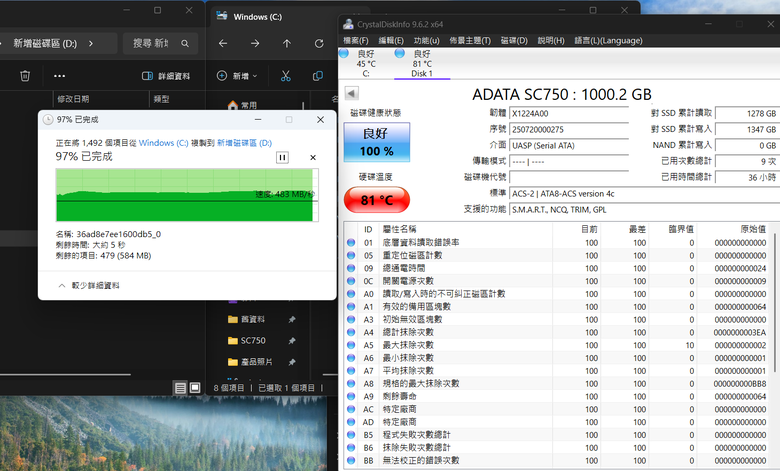Open 說明(H) menu
The height and width of the screenshot is (471, 780).
click(551, 41)
